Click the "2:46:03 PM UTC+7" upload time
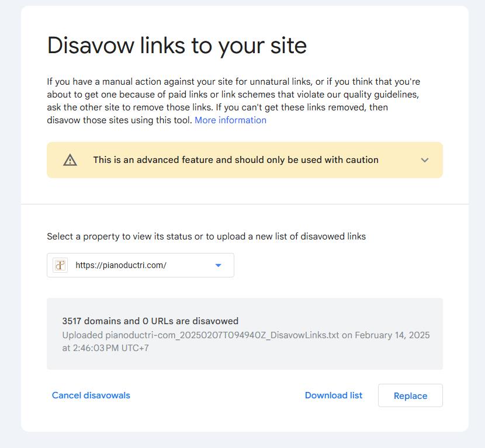The width and height of the screenshot is (485, 448). [110, 348]
